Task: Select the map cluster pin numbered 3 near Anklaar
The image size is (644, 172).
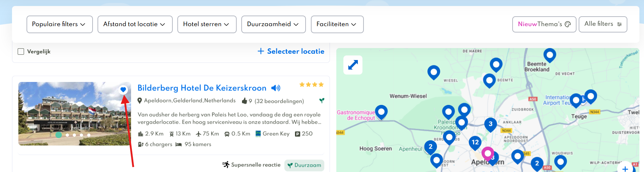Action: [490, 124]
